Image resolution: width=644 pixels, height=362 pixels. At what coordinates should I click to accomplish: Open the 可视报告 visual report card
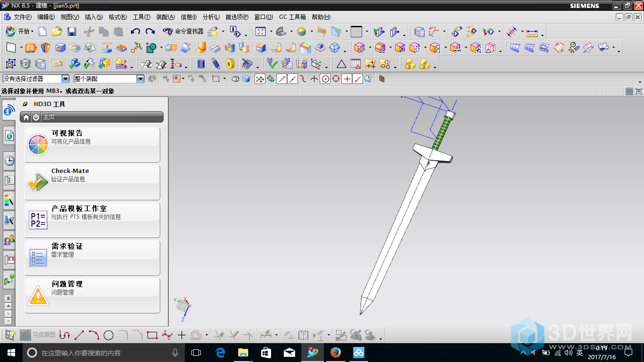coord(92,145)
